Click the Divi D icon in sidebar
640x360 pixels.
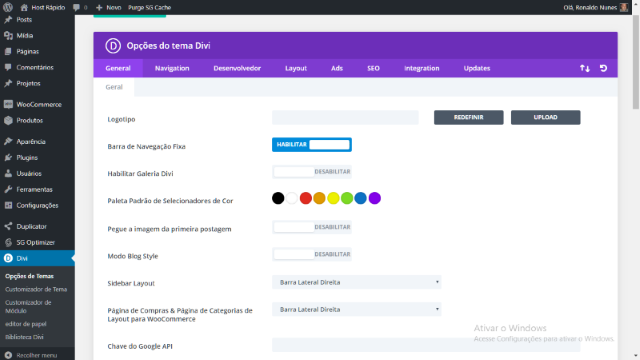pyautogui.click(x=8, y=258)
